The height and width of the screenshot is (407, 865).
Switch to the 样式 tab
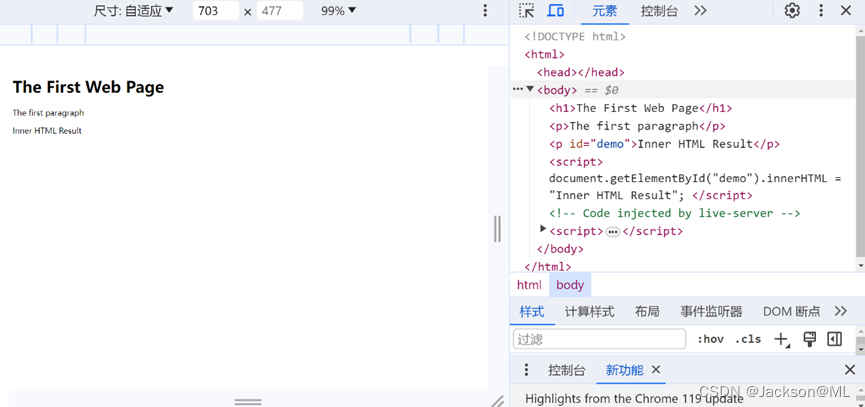click(532, 312)
